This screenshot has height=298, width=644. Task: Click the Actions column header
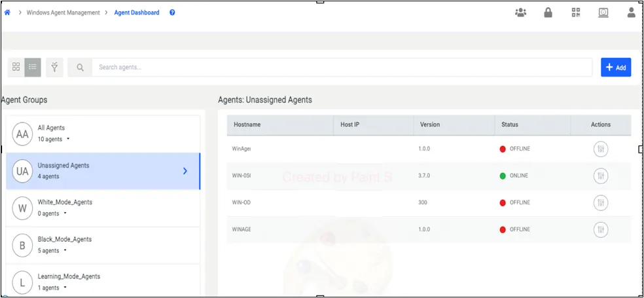click(600, 124)
